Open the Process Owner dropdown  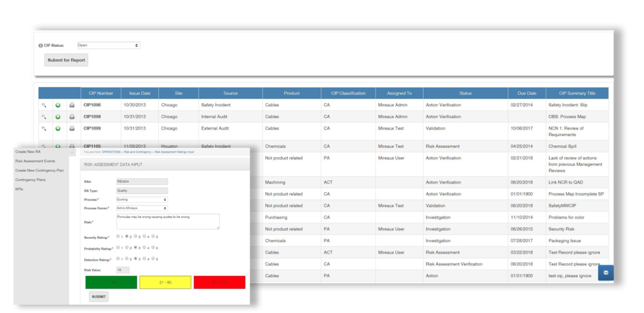pos(142,208)
